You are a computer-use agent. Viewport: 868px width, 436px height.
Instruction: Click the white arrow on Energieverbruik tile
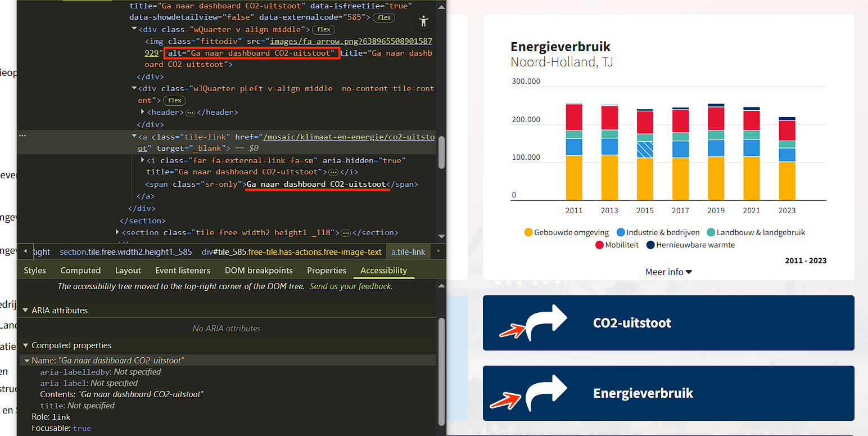[x=546, y=393]
